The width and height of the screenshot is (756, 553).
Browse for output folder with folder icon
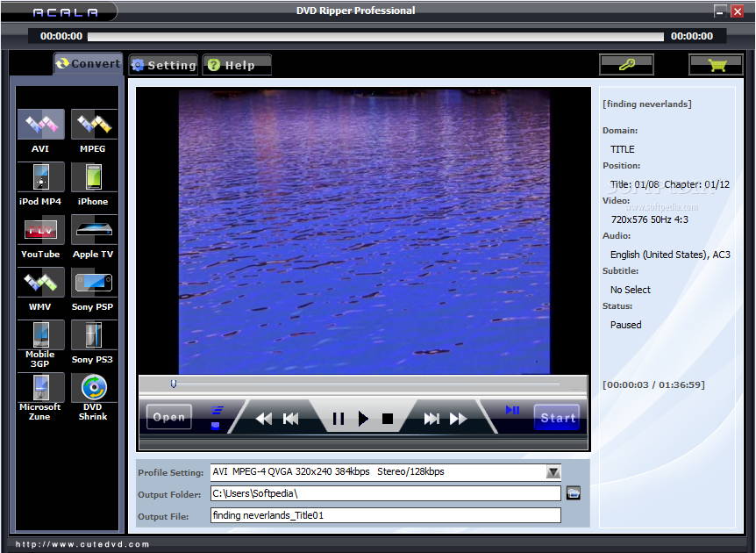click(573, 493)
